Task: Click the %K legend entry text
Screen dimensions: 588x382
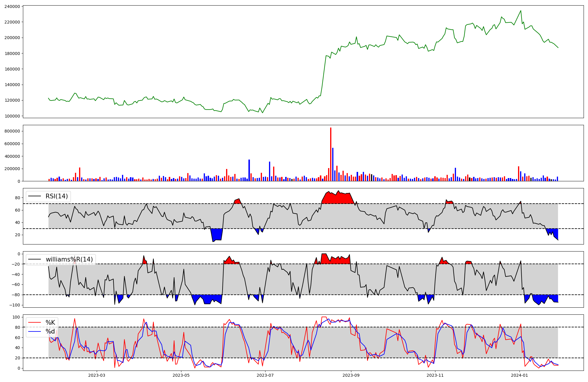Action: [50, 323]
